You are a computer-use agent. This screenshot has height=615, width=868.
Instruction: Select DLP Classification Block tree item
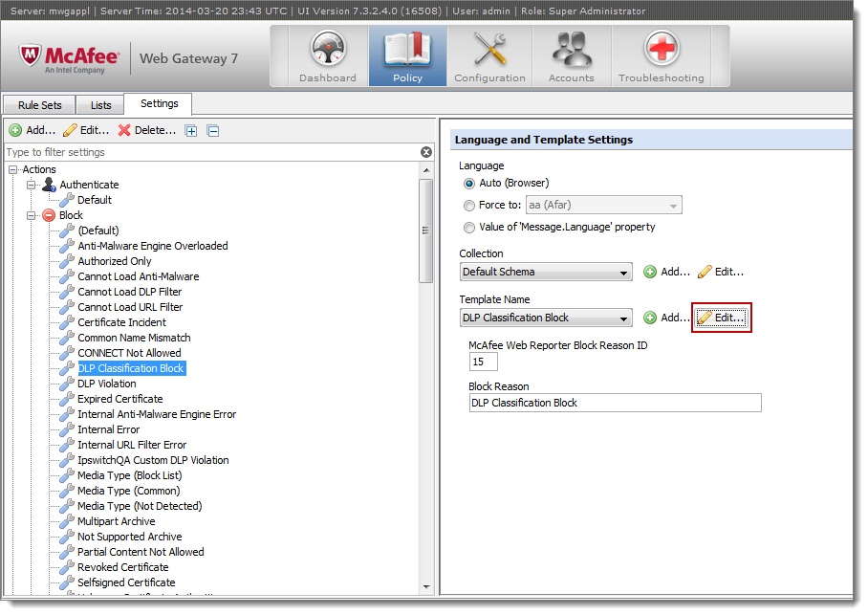[132, 368]
